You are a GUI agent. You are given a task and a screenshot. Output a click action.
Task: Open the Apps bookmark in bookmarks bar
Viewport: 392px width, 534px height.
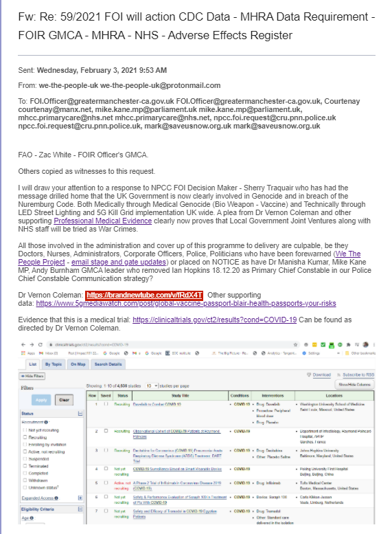[x=28, y=353]
